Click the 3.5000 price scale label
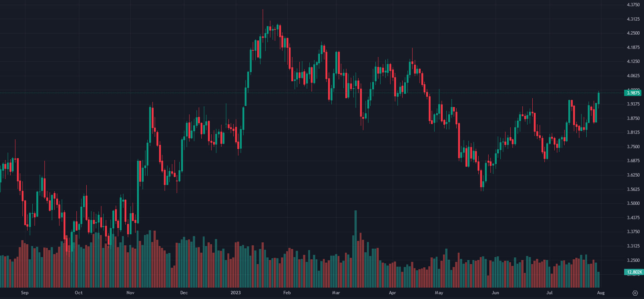Viewport: 644px width, 299px height. coord(633,203)
